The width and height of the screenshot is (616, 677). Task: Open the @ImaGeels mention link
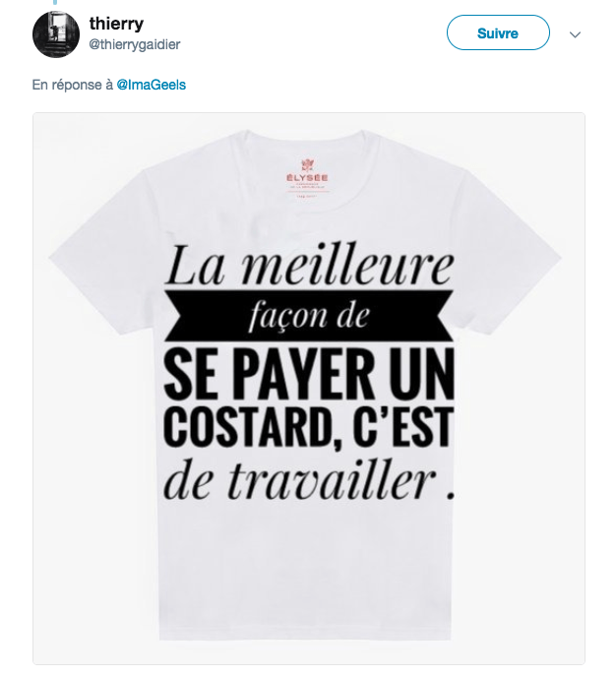152,85
